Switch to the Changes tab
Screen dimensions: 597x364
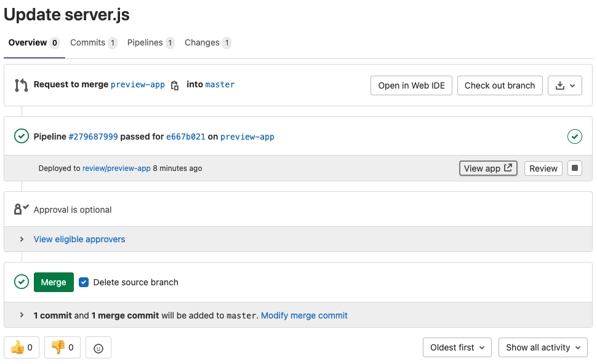[x=202, y=42]
